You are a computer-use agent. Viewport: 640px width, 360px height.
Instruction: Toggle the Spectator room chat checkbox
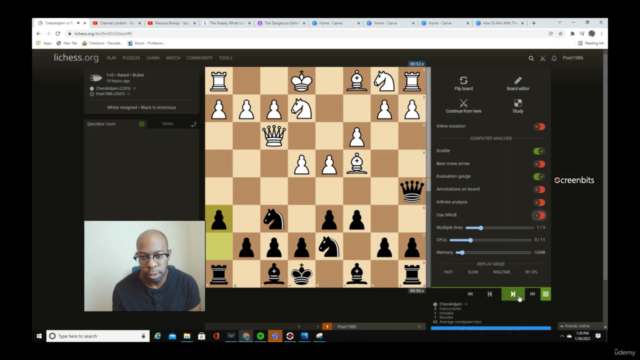(142, 124)
